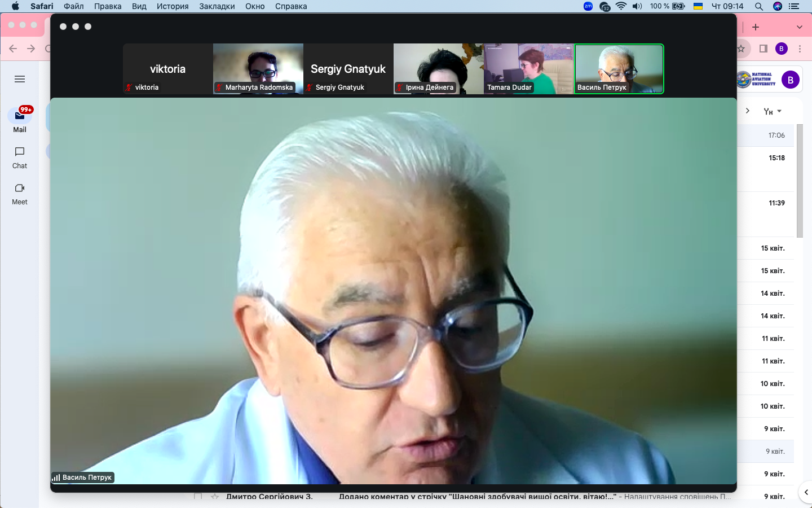The width and height of the screenshot is (812, 508).
Task: Open the Wi-Fi status menu
Action: (x=621, y=6)
